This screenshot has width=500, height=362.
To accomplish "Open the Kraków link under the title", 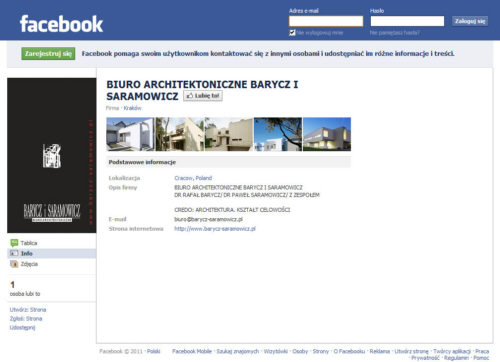I will coord(132,108).
